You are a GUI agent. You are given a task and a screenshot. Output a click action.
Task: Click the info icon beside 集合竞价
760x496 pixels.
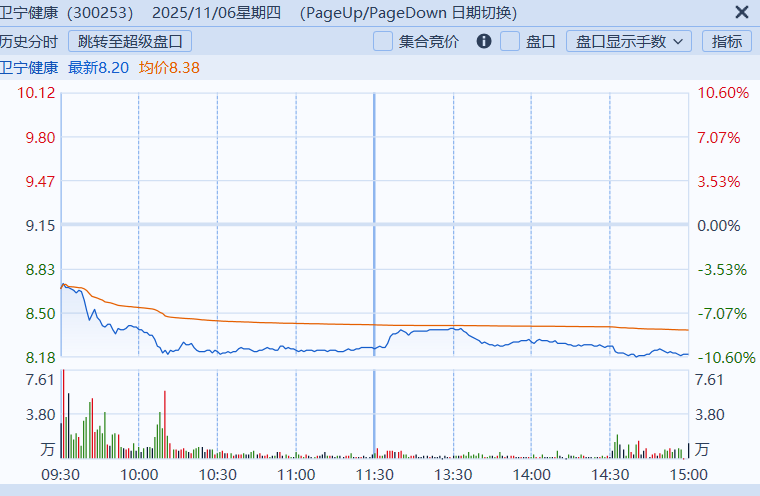484,41
